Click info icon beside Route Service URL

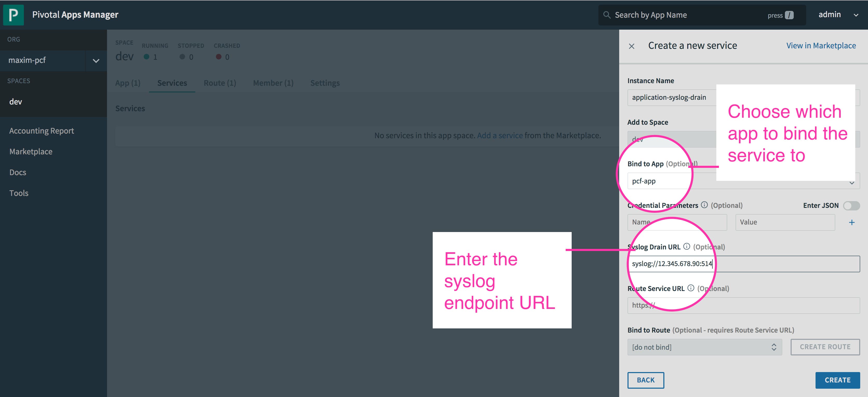point(691,288)
